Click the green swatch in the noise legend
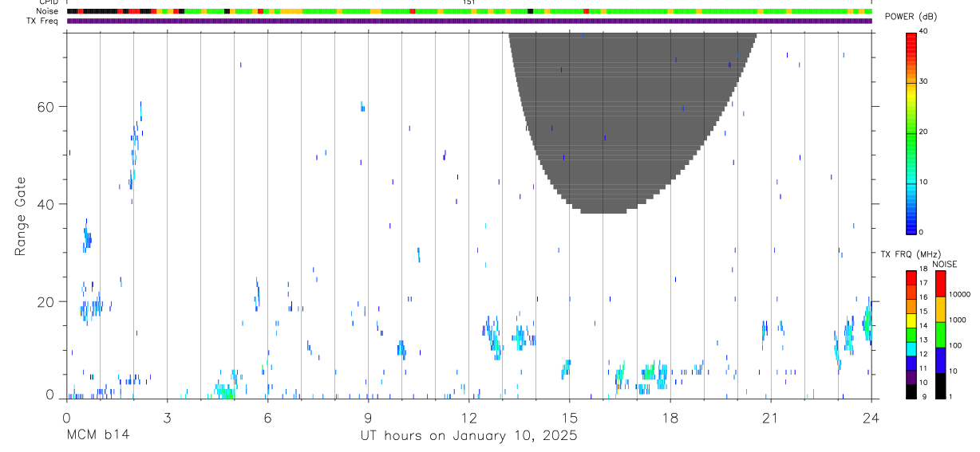The image size is (980, 452). pyautogui.click(x=940, y=335)
